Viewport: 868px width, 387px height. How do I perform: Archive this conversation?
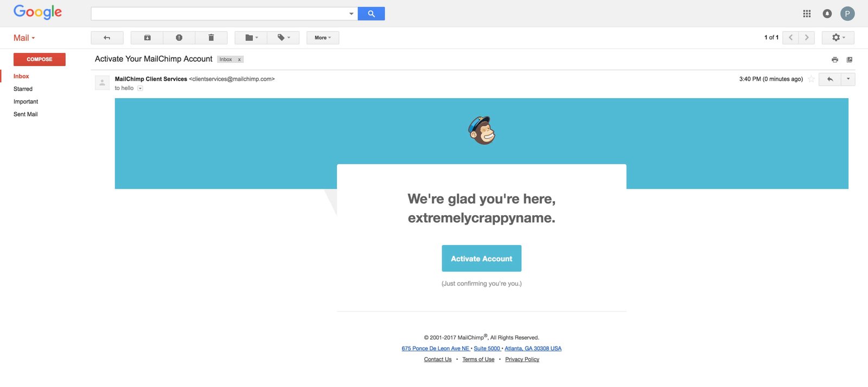tap(147, 37)
